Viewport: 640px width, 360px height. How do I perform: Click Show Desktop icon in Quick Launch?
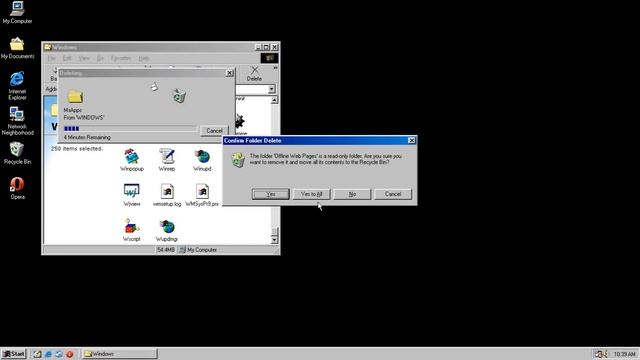pos(37,354)
